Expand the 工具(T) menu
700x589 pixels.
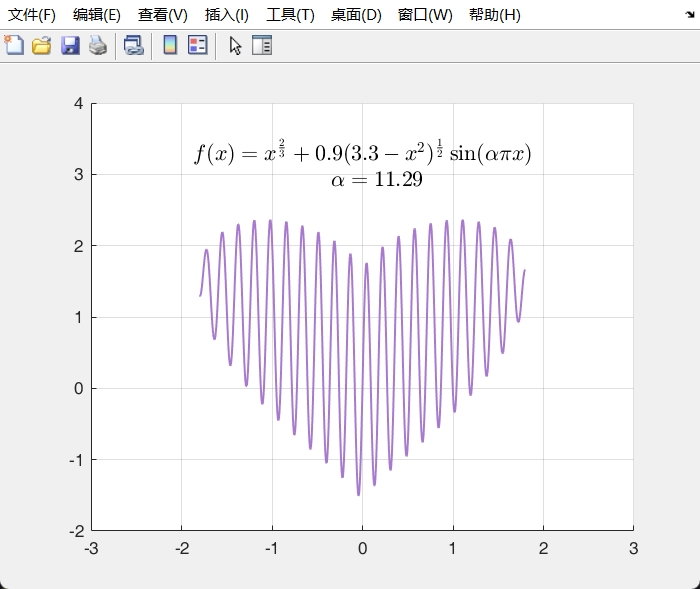pos(290,15)
